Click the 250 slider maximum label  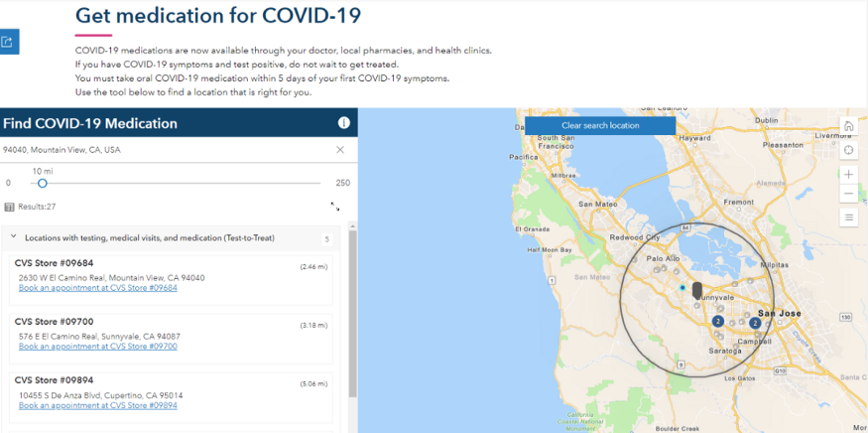(342, 183)
